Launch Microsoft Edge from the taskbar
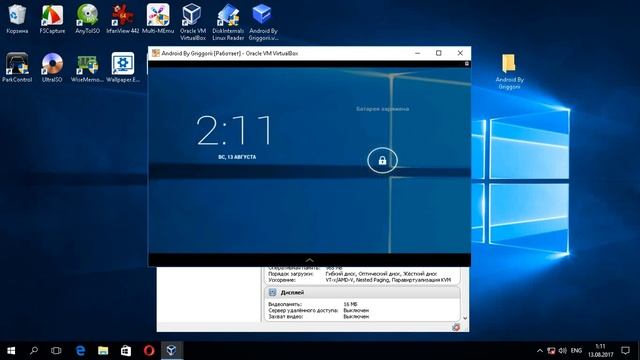This screenshot has width=640, height=360. coord(80,351)
